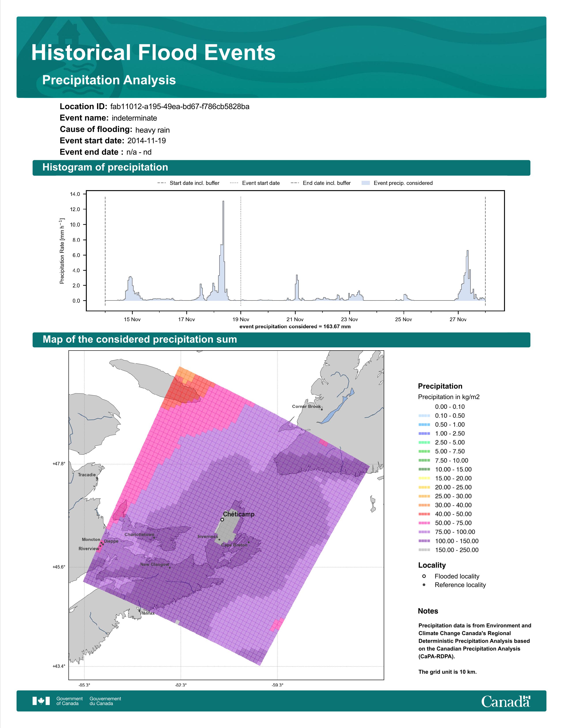Image resolution: width=563 pixels, height=728 pixels.
Task: Click the Canadian flag icon in footer
Action: click(41, 701)
